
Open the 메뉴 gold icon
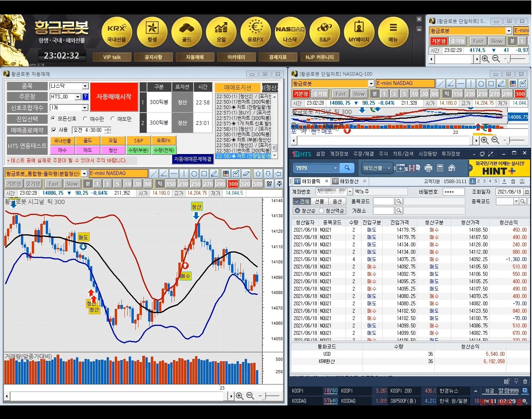pyautogui.click(x=393, y=32)
